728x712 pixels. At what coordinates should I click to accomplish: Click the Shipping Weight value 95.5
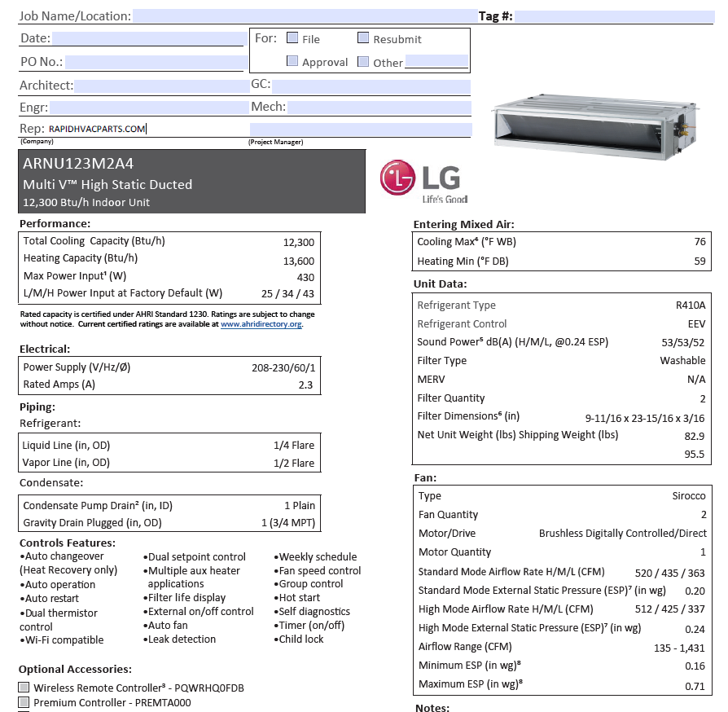point(694,455)
